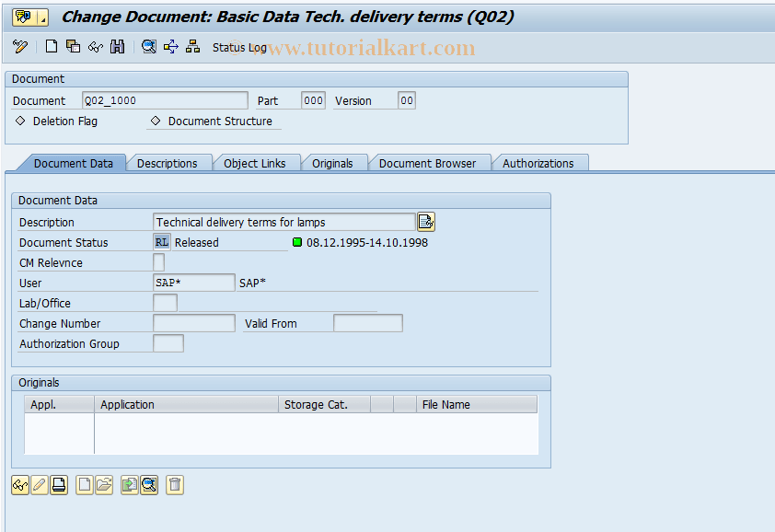
Task: Open the Object Links tab
Action: [256, 162]
